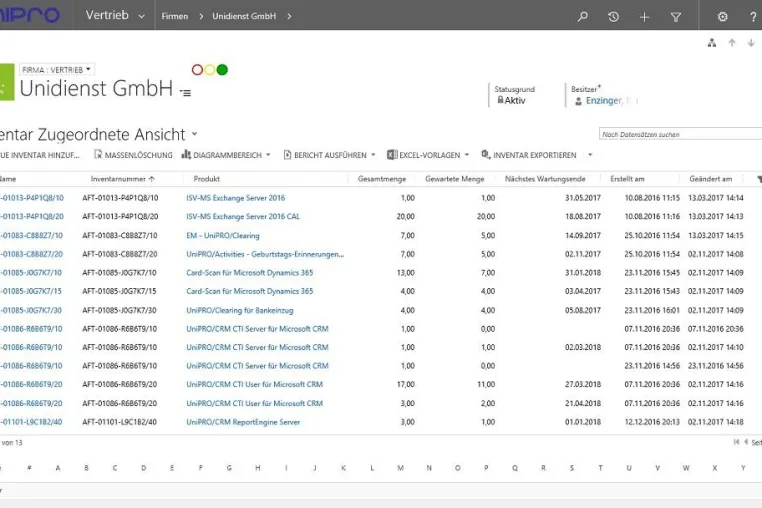This screenshot has height=508, width=762.
Task: Expand the Bericht ausführen dropdown arrow
Action: tap(373, 155)
